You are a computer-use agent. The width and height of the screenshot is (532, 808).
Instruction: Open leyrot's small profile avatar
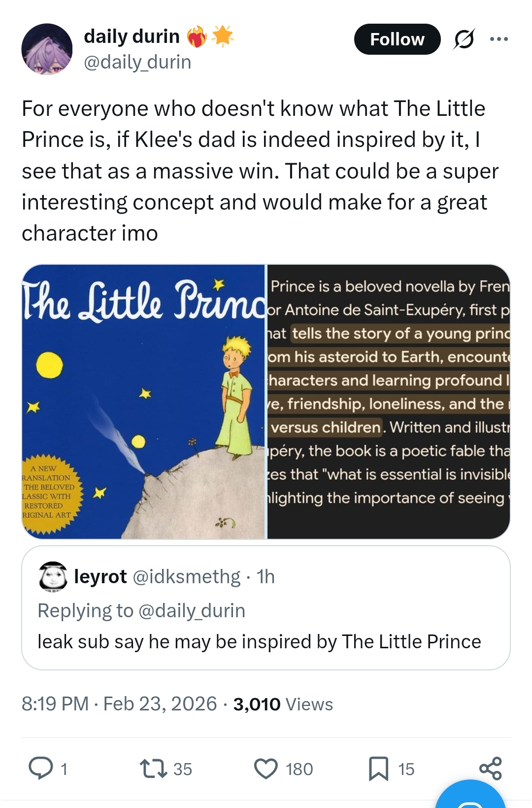[x=53, y=576]
